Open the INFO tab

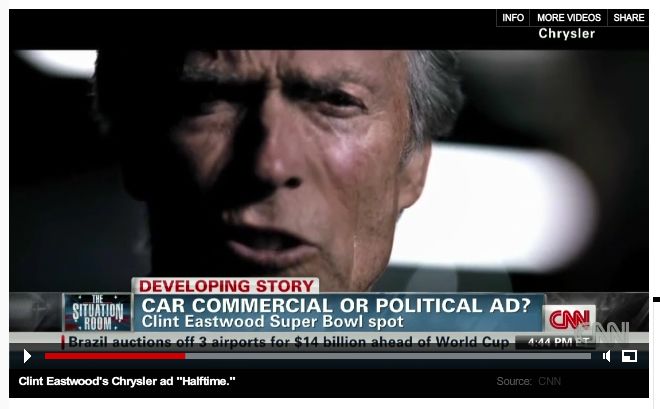[x=513, y=18]
